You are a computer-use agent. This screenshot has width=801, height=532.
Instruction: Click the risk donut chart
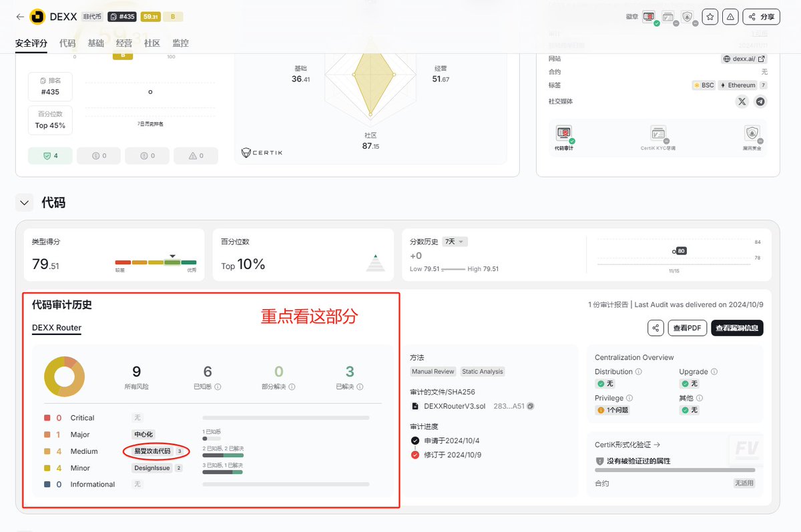click(64, 376)
